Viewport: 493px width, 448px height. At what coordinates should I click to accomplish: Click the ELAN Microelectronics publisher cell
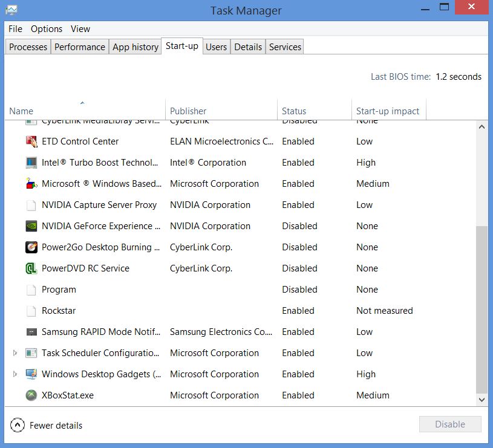(x=221, y=141)
